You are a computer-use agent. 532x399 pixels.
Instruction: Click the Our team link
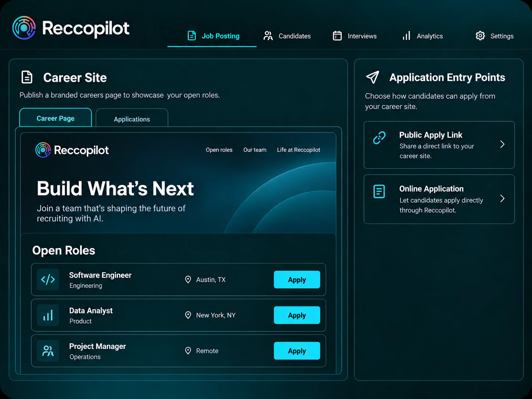pyautogui.click(x=255, y=150)
